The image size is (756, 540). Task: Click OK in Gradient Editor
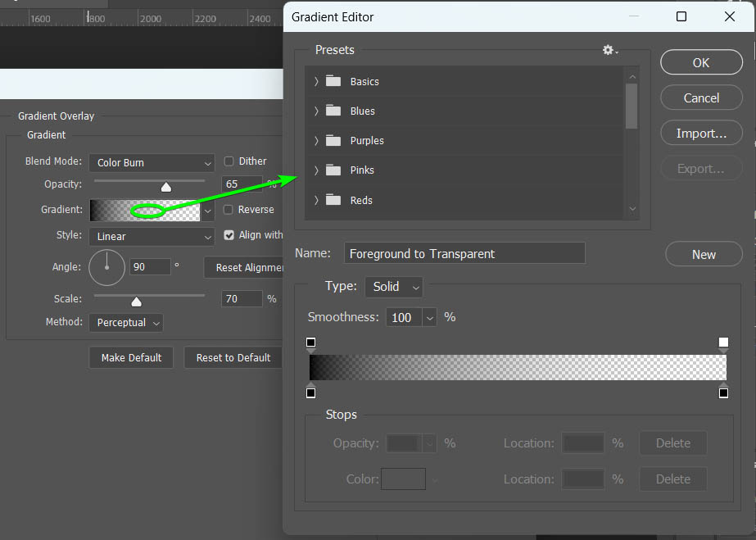(x=701, y=62)
